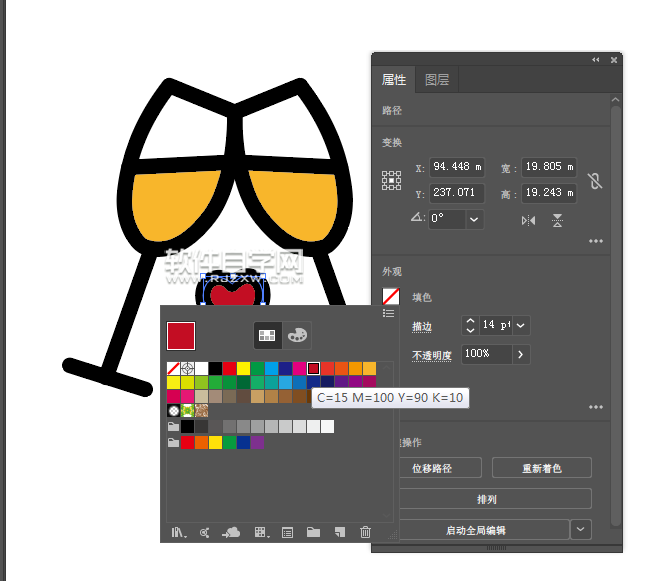Add selected swatch to cloud library
662x581 pixels.
tap(231, 532)
